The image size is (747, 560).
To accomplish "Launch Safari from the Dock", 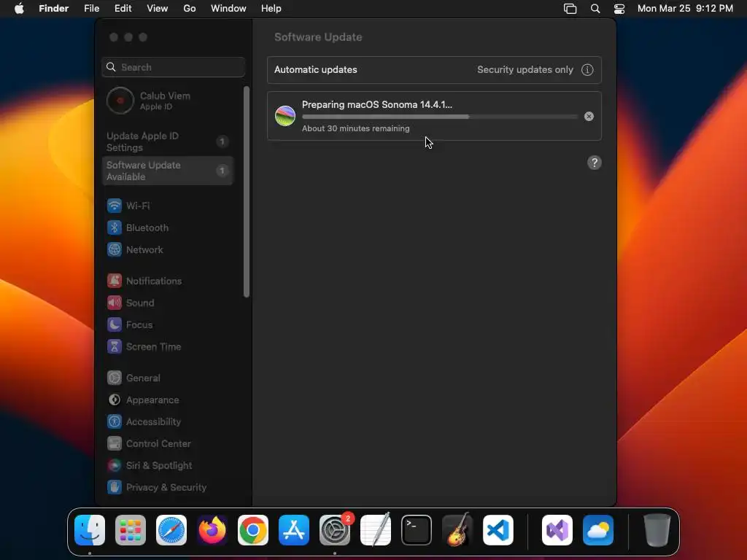I will point(171,530).
